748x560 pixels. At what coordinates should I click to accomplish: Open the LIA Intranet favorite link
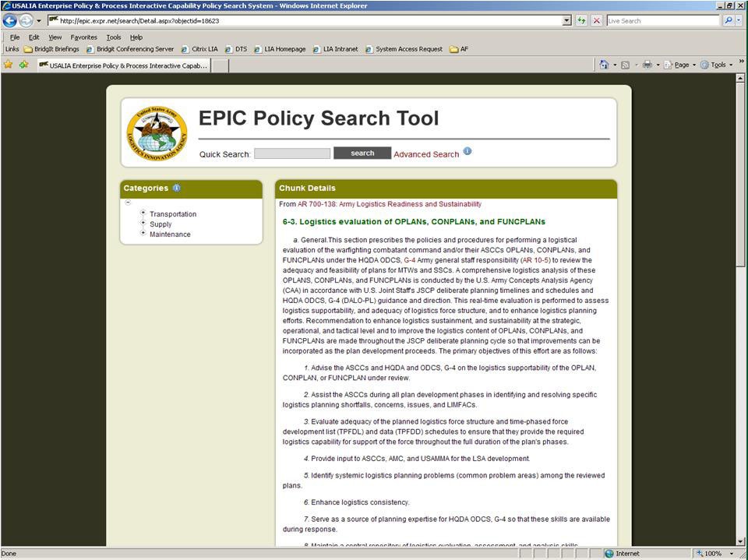335,49
